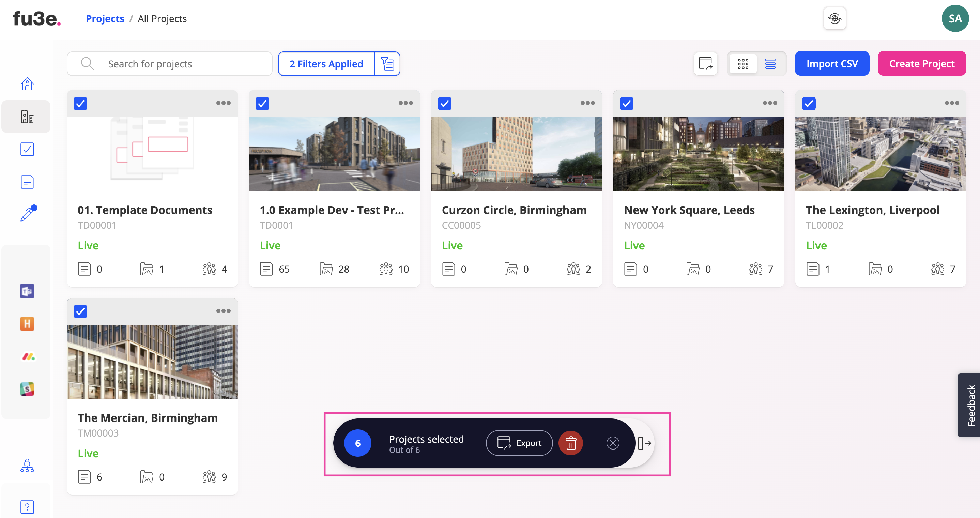Uncheck Curzon Circle, Birmingham checkbox
Image resolution: width=980 pixels, height=518 pixels.
444,104
